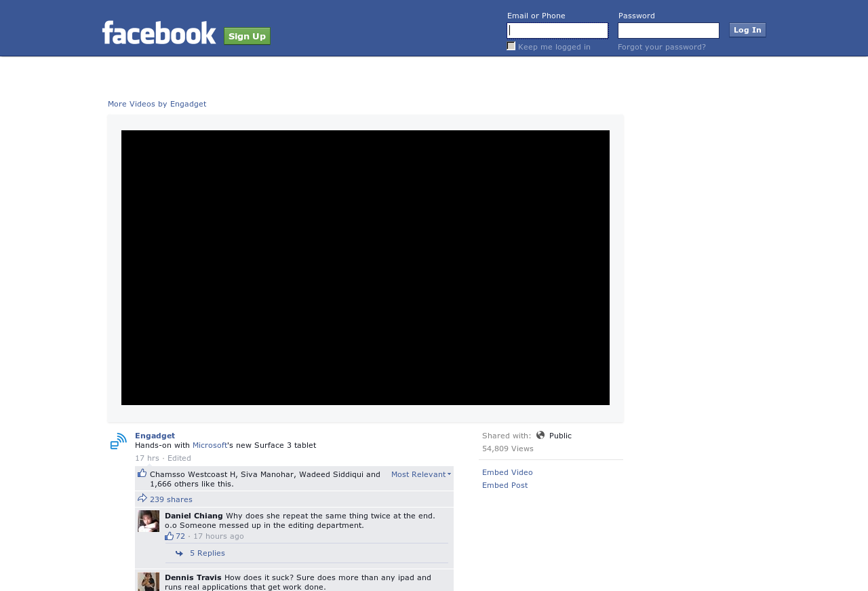Open Dennis Travis's name link

click(193, 577)
